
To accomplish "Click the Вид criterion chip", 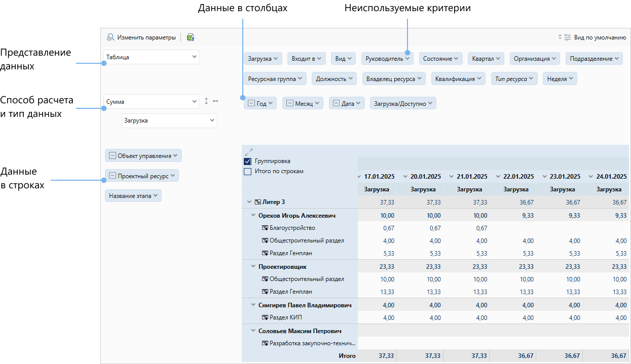I will click(343, 59).
